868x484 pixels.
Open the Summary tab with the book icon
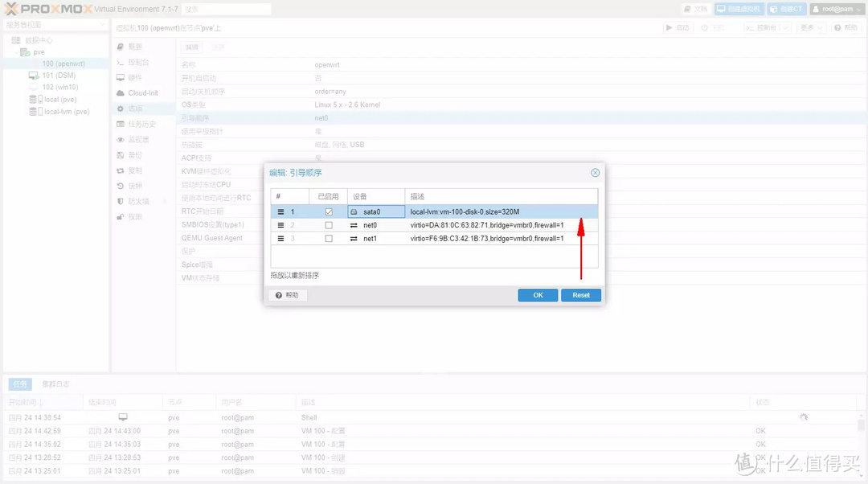click(x=120, y=47)
